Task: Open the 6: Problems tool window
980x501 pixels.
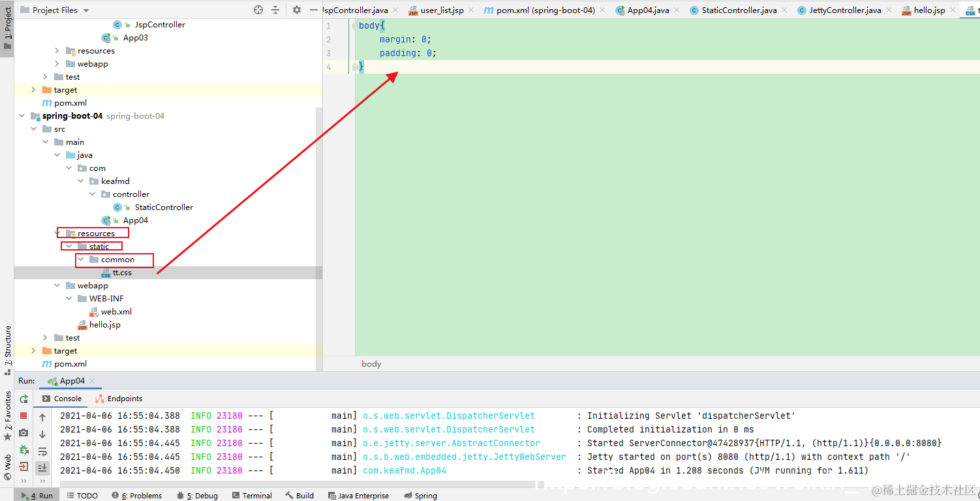Action: 136,496
